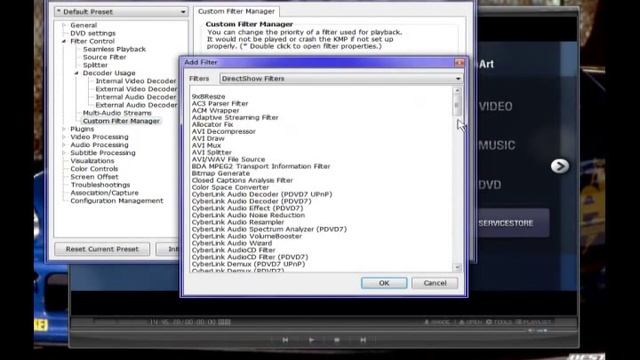Open the Filters DirectShow Filters dropdown
This screenshot has height=360, width=640.
coord(341,78)
